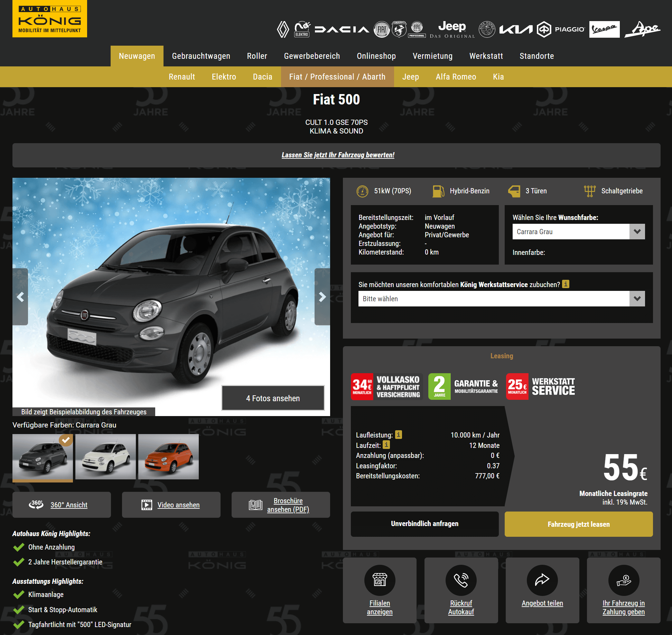Image resolution: width=672 pixels, height=635 pixels.
Task: Click the Angebot teilen share icon
Action: point(542,580)
